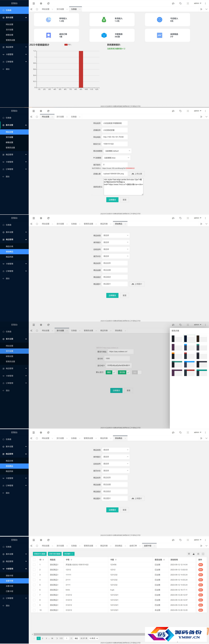Pick the scheme with orange logo accent

click(x=177, y=356)
